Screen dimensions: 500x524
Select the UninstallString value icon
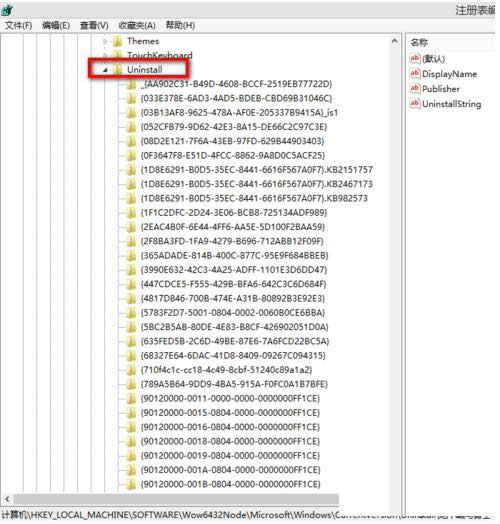tap(414, 103)
